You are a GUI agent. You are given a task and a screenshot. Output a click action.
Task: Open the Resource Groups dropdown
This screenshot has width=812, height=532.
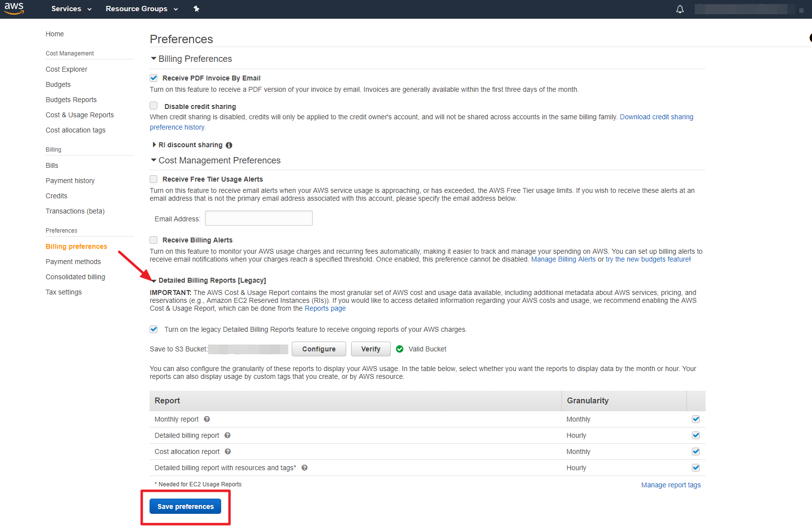pos(141,9)
